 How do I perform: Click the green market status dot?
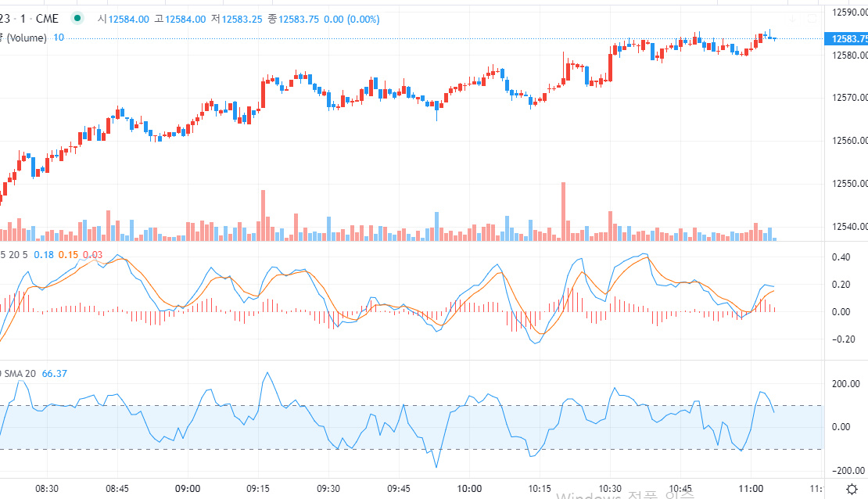pyautogui.click(x=77, y=18)
